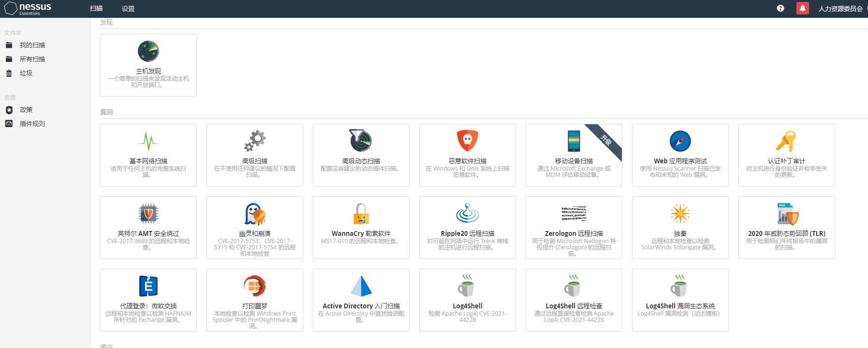Click the 我的扫描 folder icon
Viewport: 868px width, 348px height.
point(9,45)
